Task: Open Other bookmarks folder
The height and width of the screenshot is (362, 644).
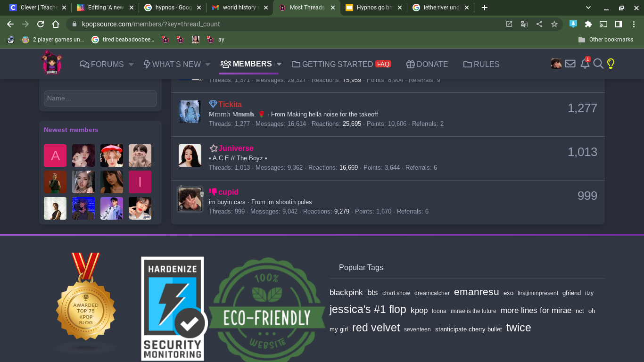Action: (606, 40)
